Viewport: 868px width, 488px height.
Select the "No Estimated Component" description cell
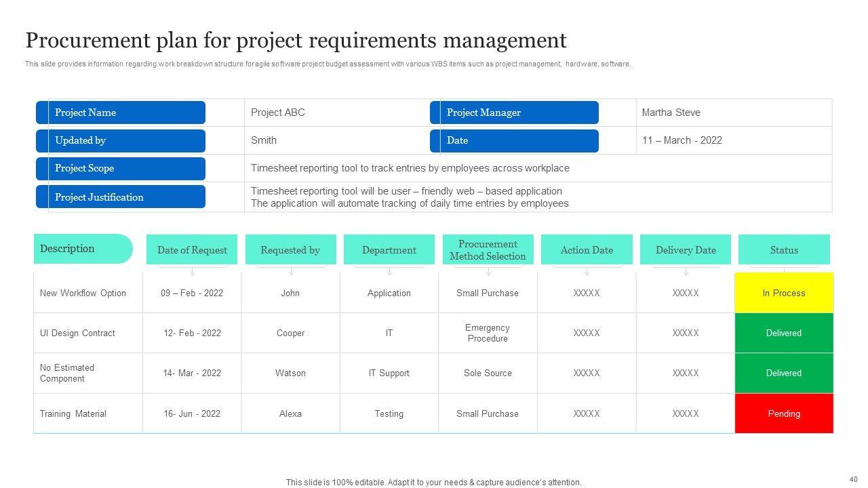point(88,373)
